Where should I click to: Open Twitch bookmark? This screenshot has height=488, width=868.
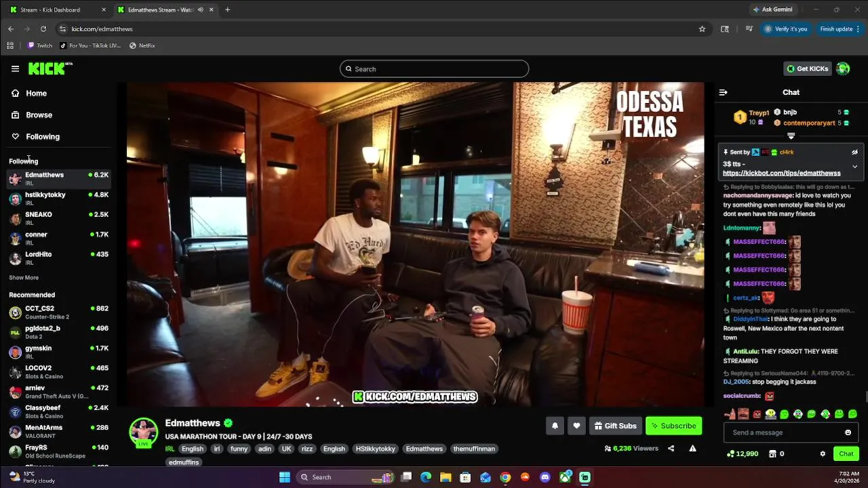click(40, 45)
